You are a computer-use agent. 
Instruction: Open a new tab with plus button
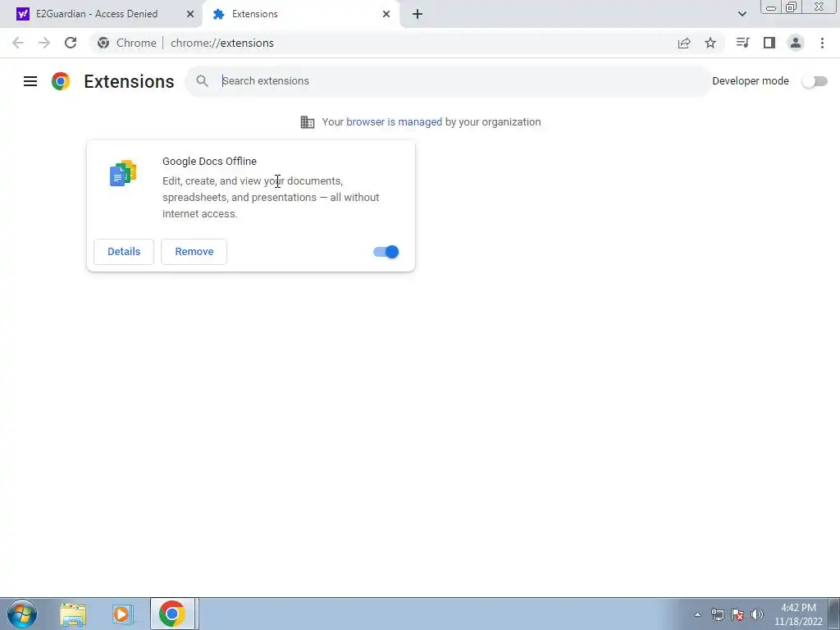point(418,14)
